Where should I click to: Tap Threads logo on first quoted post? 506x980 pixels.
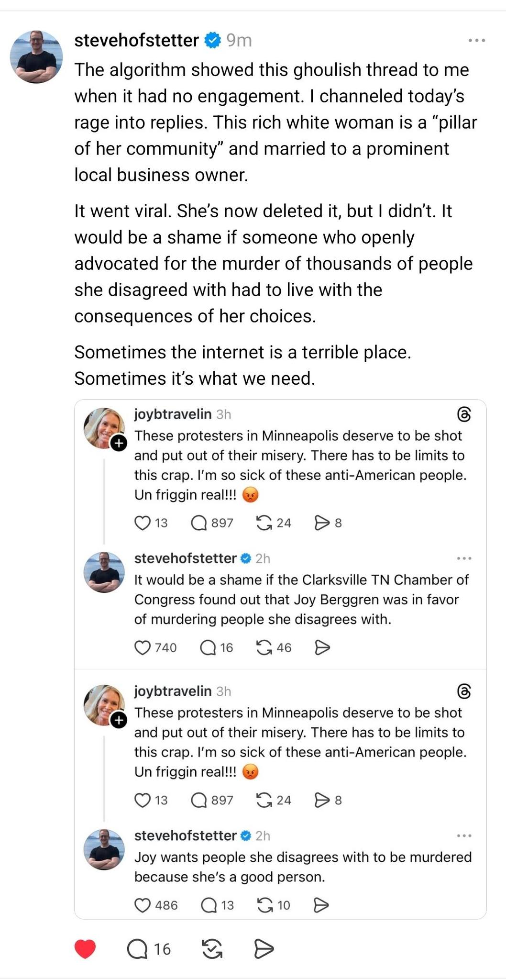coord(464,414)
